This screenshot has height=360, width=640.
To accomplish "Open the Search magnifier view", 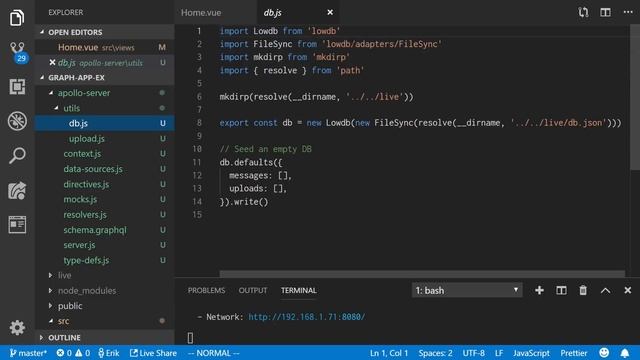I will tap(17, 156).
